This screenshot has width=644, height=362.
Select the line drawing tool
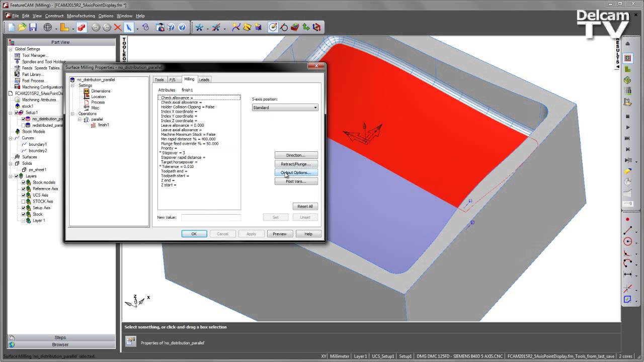[627, 230]
